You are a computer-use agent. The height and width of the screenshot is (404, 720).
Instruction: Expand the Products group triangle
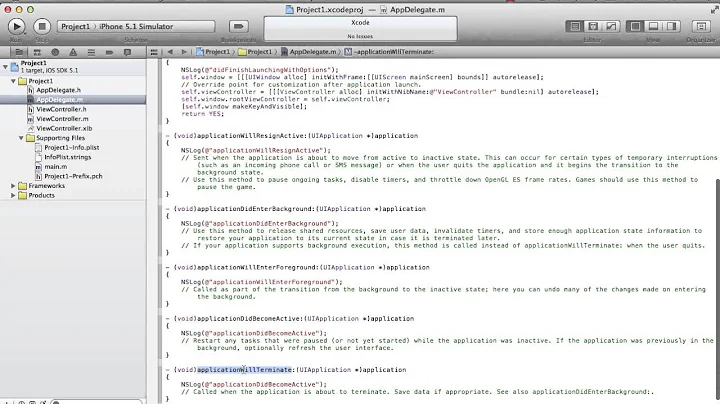pos(13,195)
